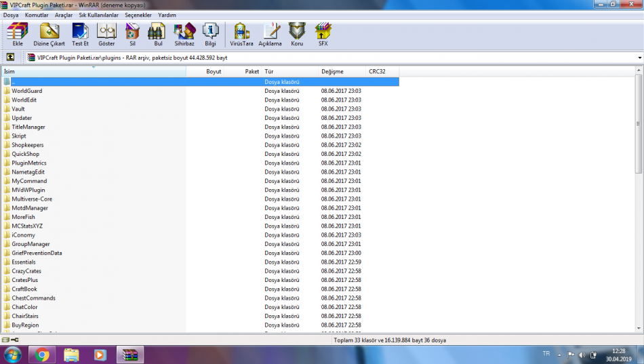Image resolution: width=644 pixels, height=364 pixels.
Task: Create SFX self-extracting archive
Action: pyautogui.click(x=323, y=35)
